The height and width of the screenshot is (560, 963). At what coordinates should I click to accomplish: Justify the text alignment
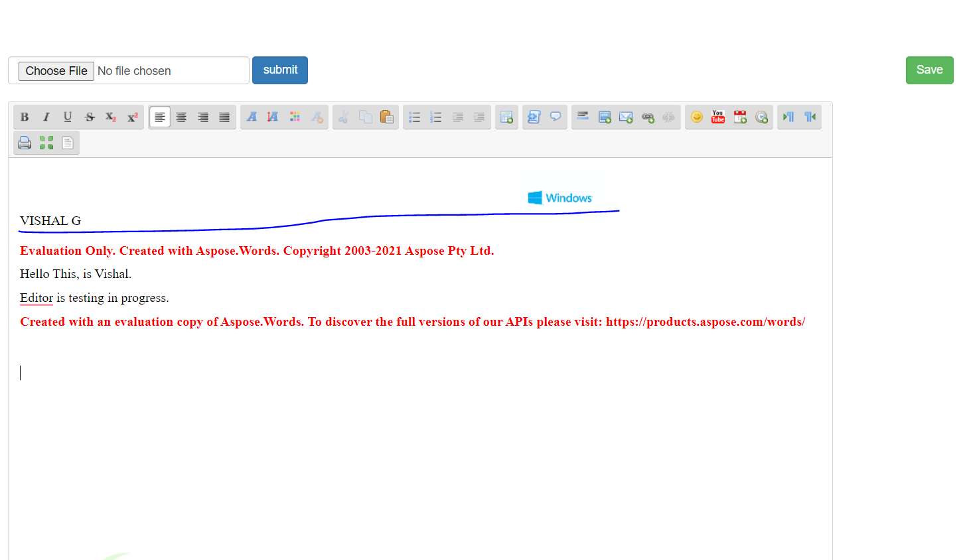point(224,117)
